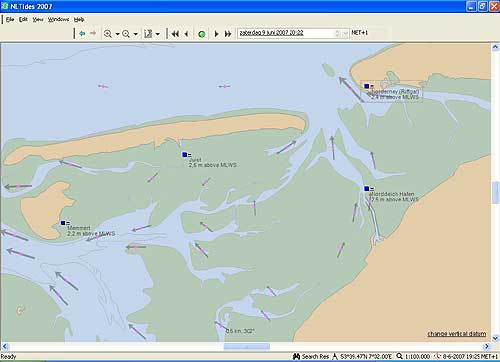500x362 pixels.
Task: Open the zoom in dropdown arrow
Action: click(x=117, y=34)
